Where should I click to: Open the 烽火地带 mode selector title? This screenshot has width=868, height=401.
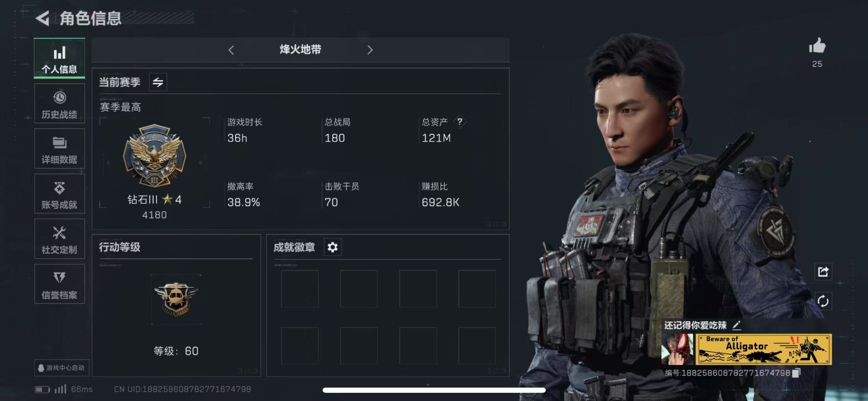tap(300, 50)
